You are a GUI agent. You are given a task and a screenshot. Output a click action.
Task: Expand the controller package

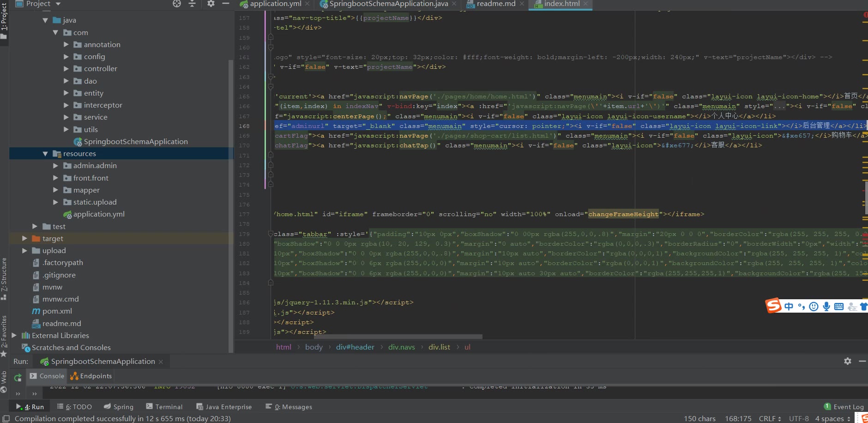66,68
